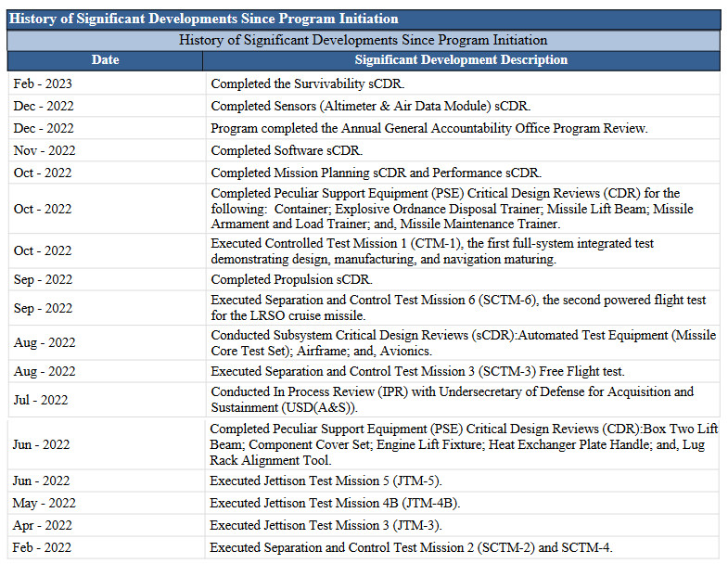Click the Jettison Test Mission 5 (JTM-5) entry
The image size is (728, 564).
click(x=326, y=481)
